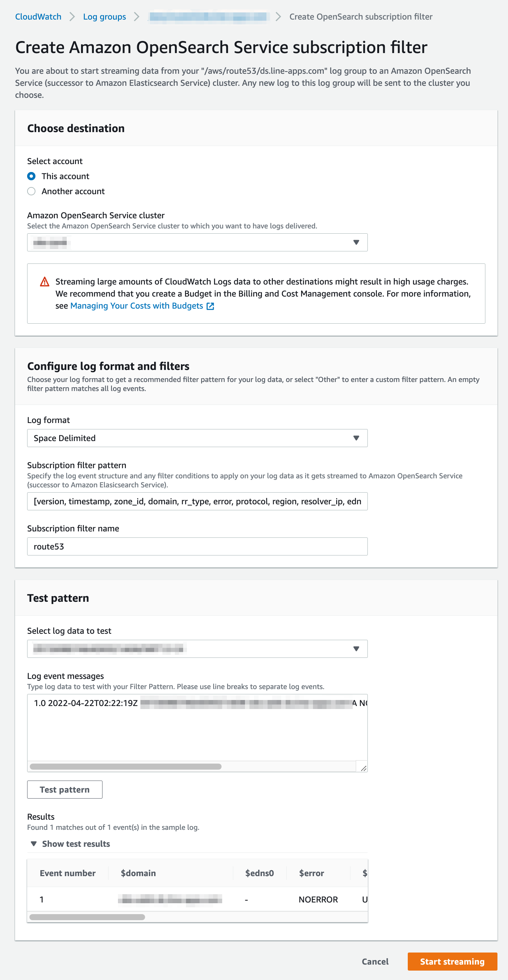This screenshot has height=980, width=508.
Task: Click the external link icon beside Budgets
Action: pyautogui.click(x=210, y=306)
